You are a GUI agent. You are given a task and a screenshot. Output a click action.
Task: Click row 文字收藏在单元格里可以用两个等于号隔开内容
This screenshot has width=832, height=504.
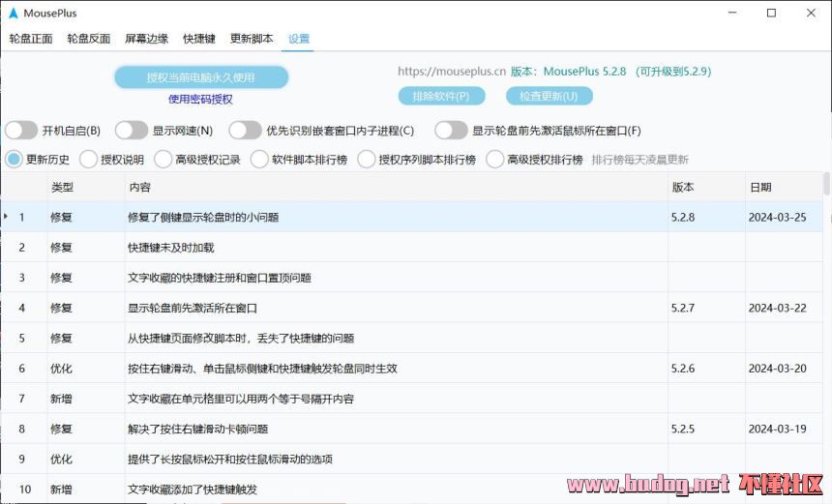tap(411, 399)
